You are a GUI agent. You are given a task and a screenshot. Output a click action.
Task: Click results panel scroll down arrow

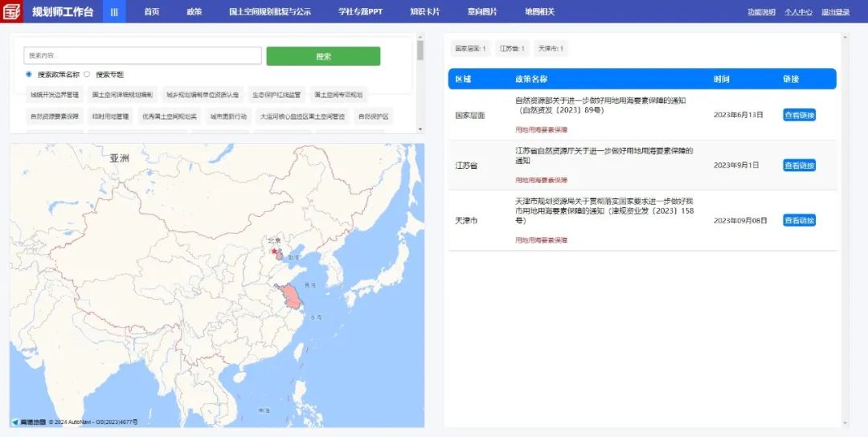[845, 423]
